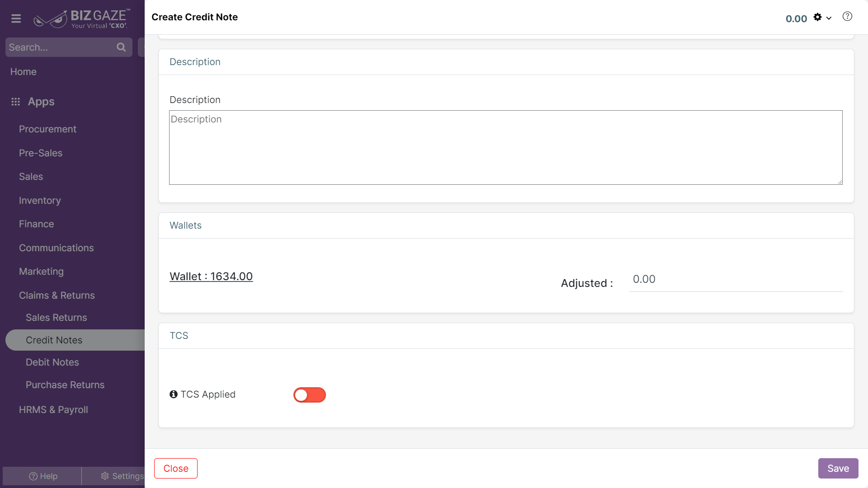
Task: Collapse the Claims & Returns section
Action: 57,296
